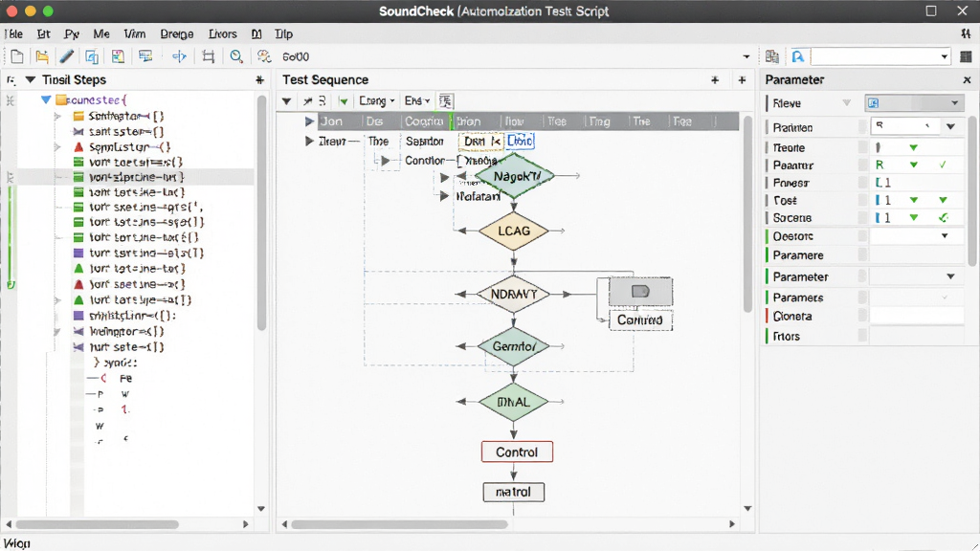Click the rightmost plus icon in Test Sequence header
This screenshot has height=551, width=980.
(x=742, y=80)
